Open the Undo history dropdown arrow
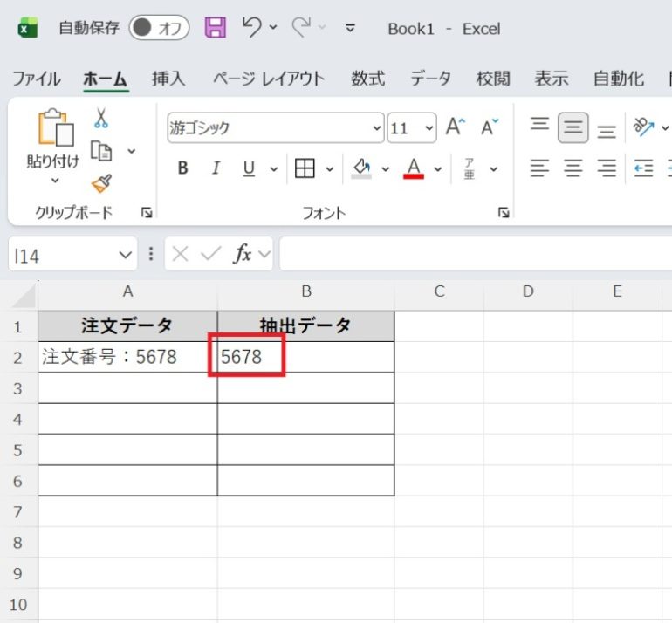 (x=273, y=27)
